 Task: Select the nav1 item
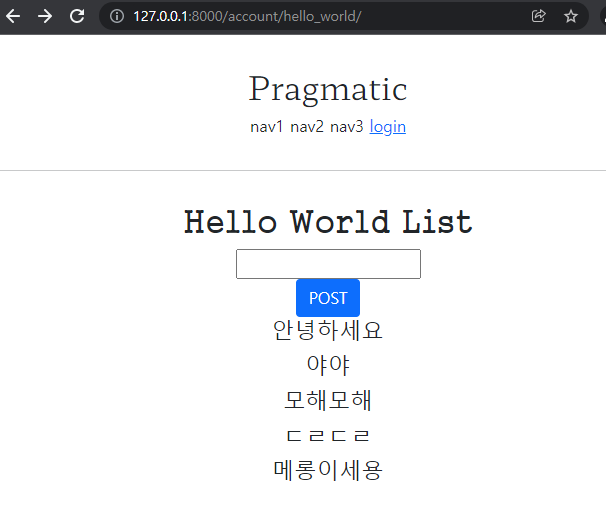[x=267, y=127]
